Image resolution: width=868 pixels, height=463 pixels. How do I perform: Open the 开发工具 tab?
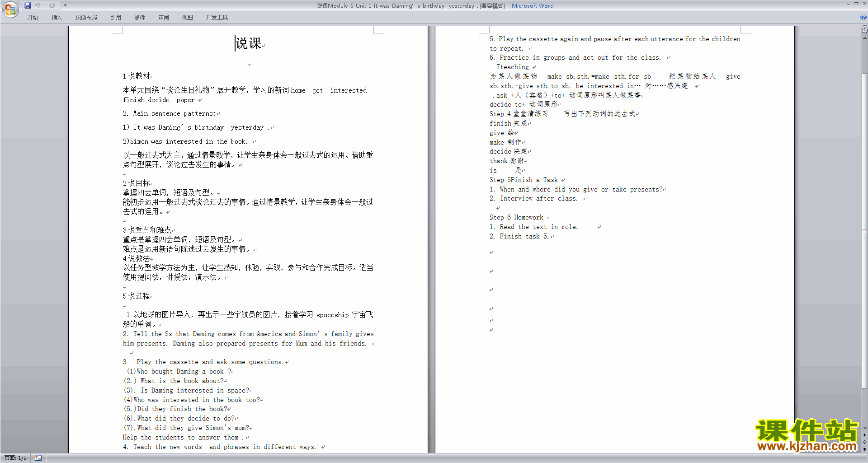tap(217, 18)
